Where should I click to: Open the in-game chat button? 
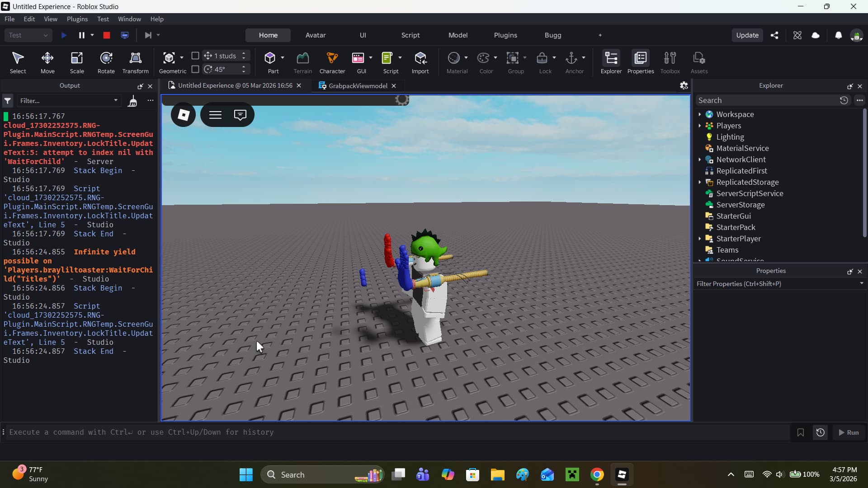tap(240, 115)
